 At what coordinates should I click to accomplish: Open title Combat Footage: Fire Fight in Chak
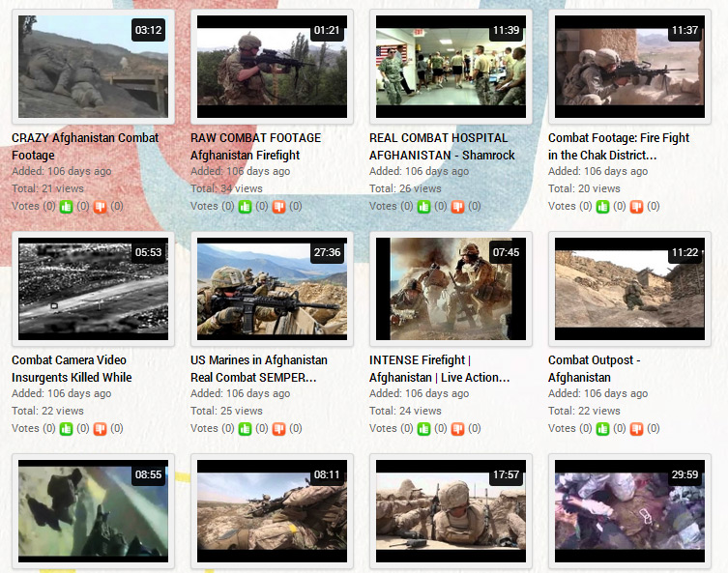click(619, 146)
